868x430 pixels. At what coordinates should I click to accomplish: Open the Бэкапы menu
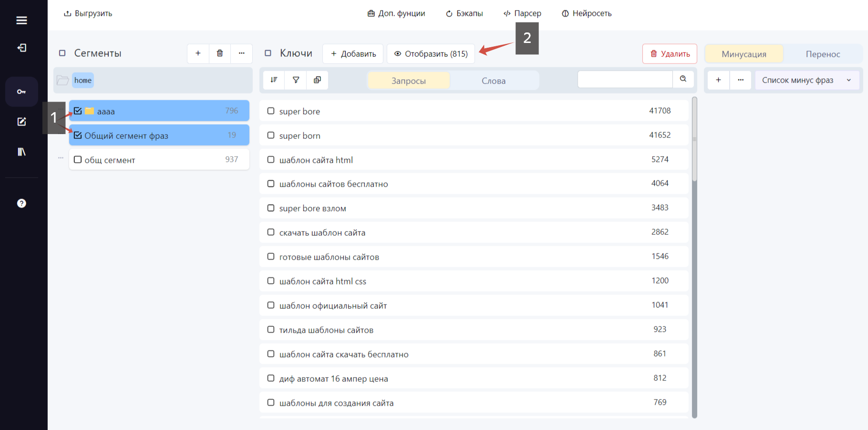tap(465, 13)
